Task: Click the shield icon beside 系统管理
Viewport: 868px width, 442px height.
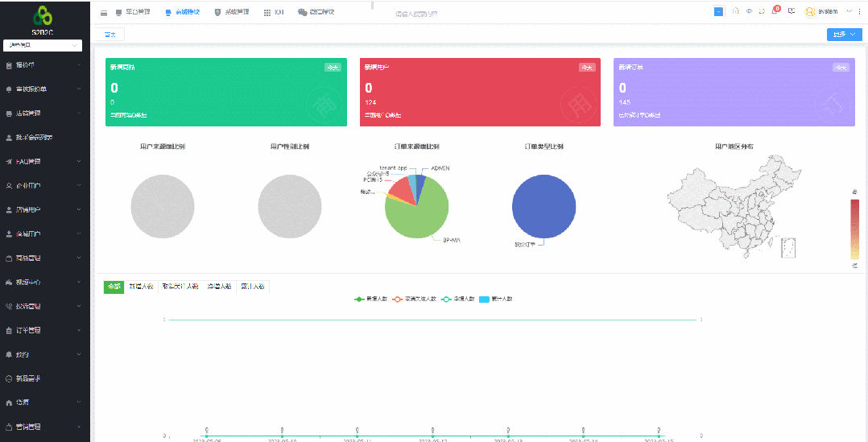Action: 217,12
